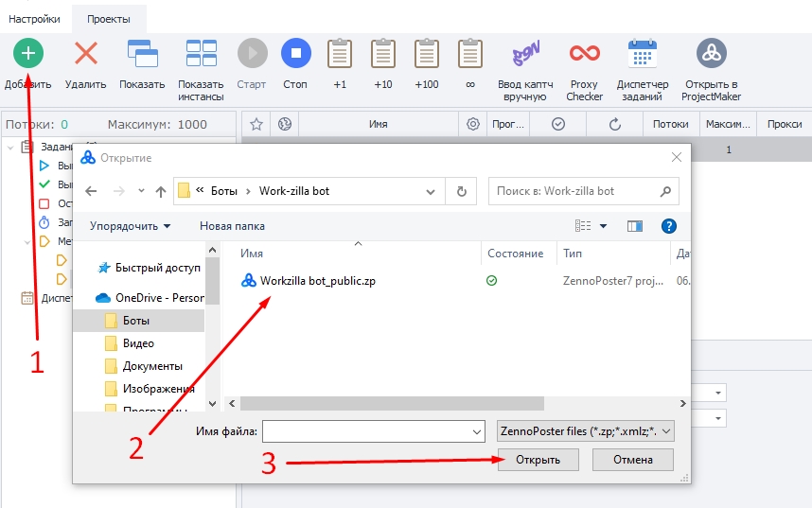Screen dimensions: 812x508
Task: Select the blue play-triangle task filter
Action: coord(44,166)
